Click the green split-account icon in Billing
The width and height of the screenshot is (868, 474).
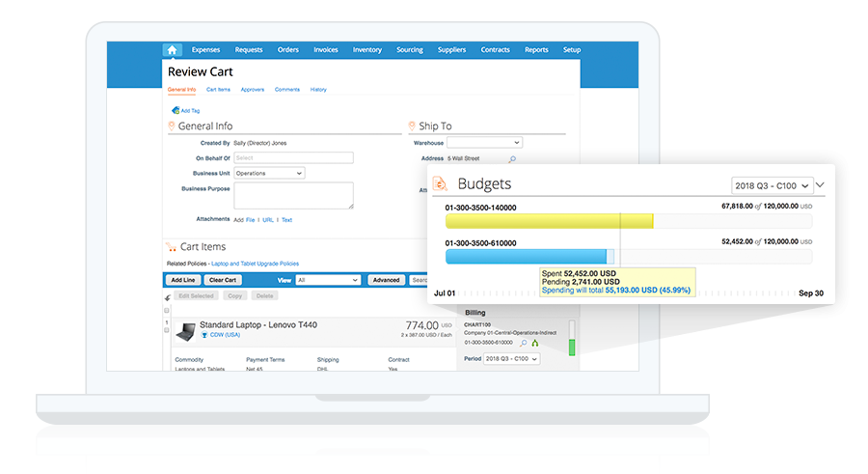coord(534,343)
